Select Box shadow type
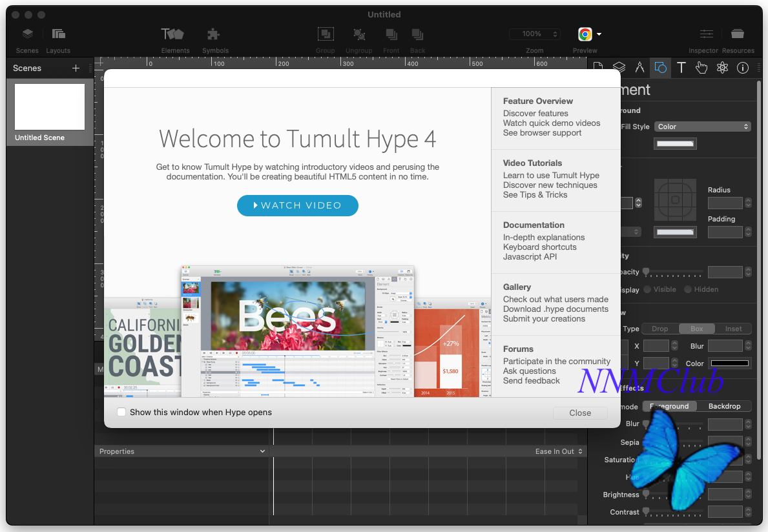This screenshot has height=532, width=768. coord(696,329)
